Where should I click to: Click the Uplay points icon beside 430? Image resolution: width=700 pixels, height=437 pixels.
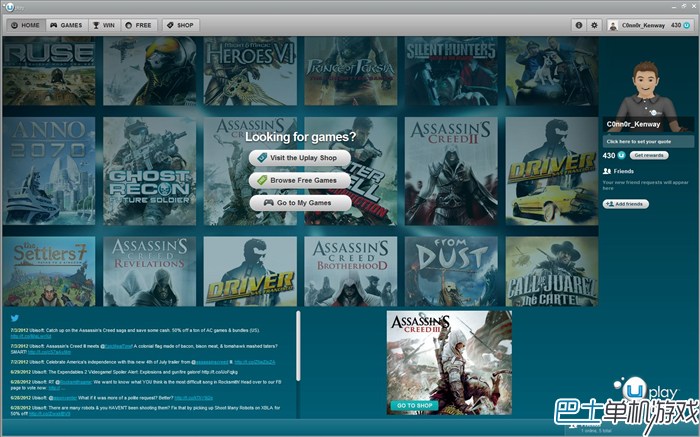coord(621,155)
